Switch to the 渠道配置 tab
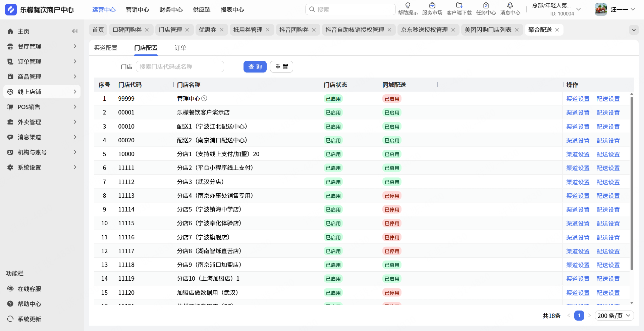The image size is (644, 331). click(106, 48)
